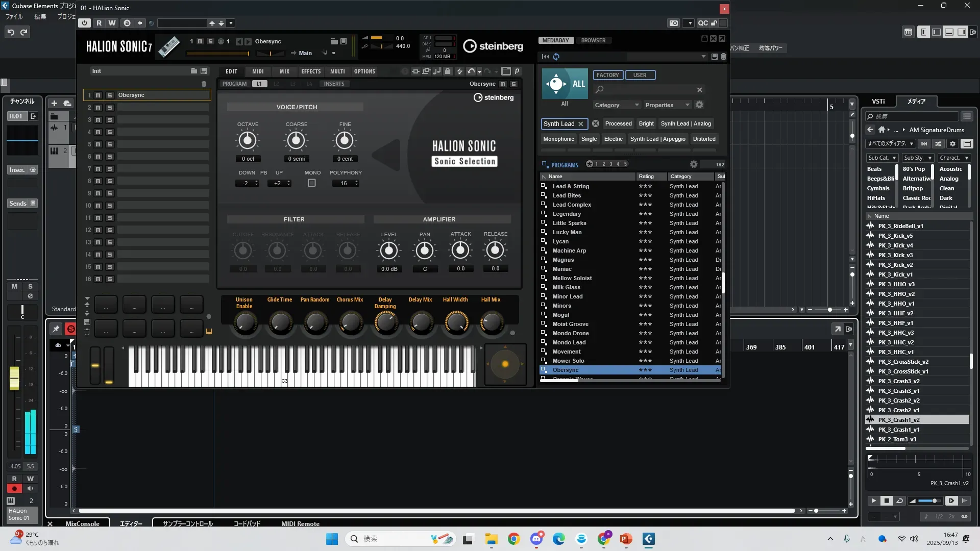Load program with folder icon beside Obersync
Screen dimensions: 980x551
pyautogui.click(x=334, y=41)
